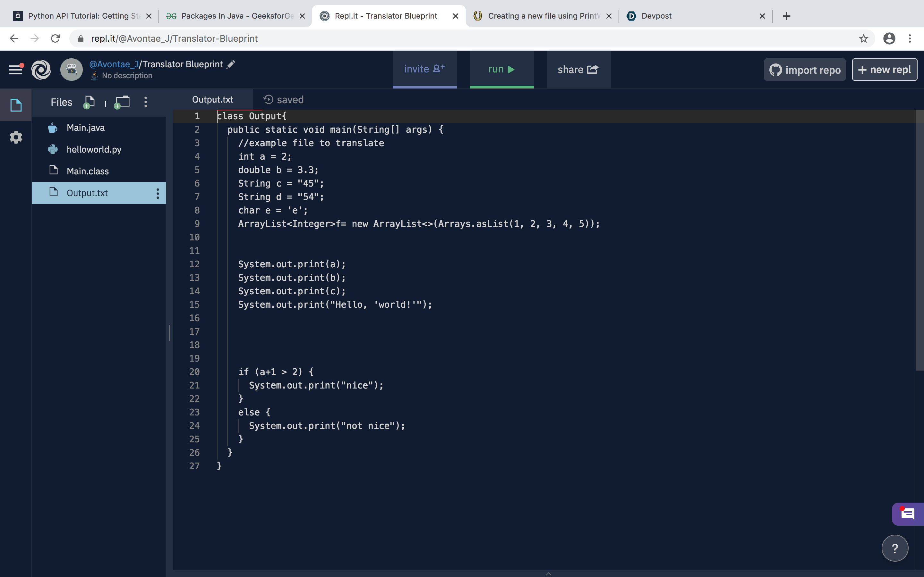Click the question mark help button
Viewport: 924px width, 577px height.
pyautogui.click(x=894, y=548)
